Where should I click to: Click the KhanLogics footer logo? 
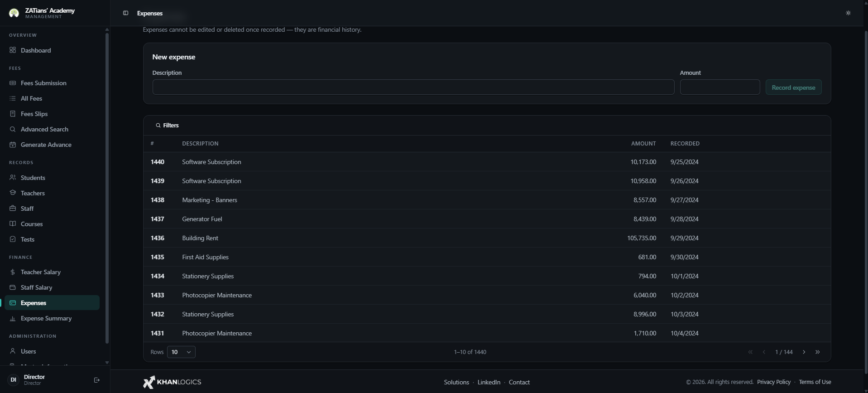pos(172,382)
